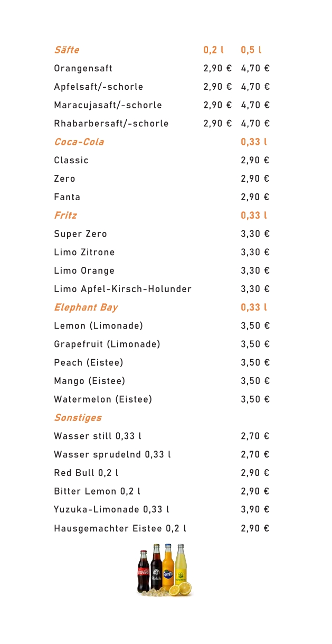Click the 0,2 l column header

click(x=213, y=50)
